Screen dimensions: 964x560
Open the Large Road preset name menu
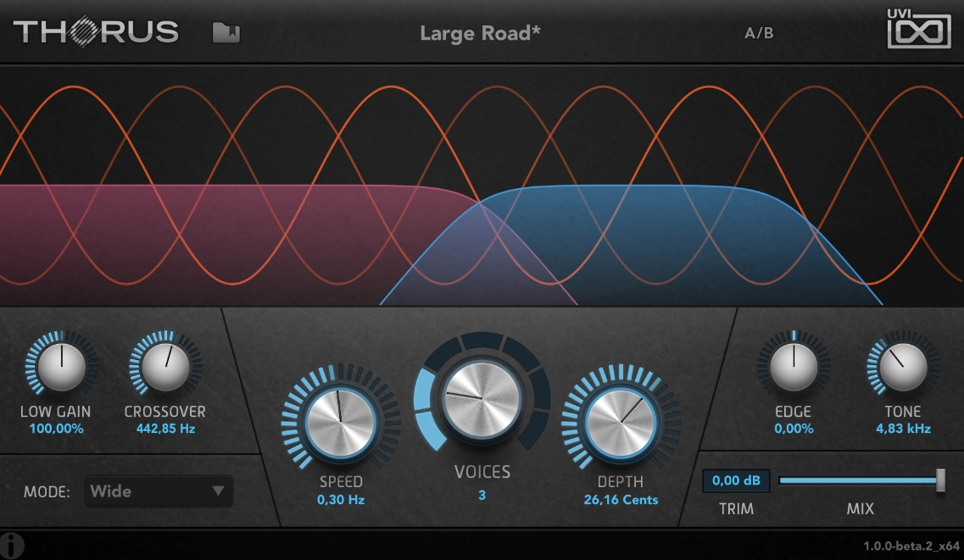tap(480, 33)
